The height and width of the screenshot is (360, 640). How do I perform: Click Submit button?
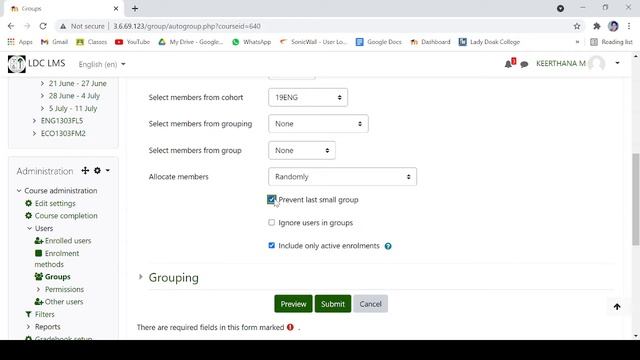click(333, 304)
